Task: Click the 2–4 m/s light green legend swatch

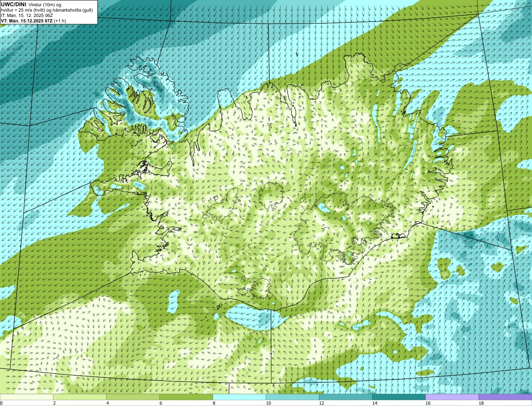Action: tap(80, 397)
